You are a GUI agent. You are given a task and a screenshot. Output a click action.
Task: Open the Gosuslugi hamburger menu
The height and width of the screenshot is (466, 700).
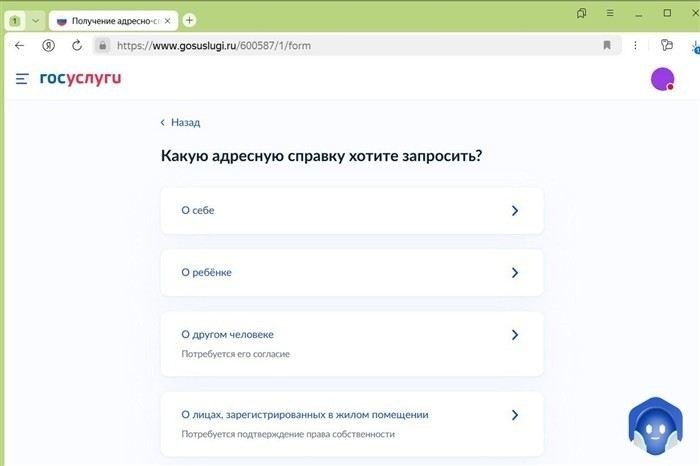[22, 79]
